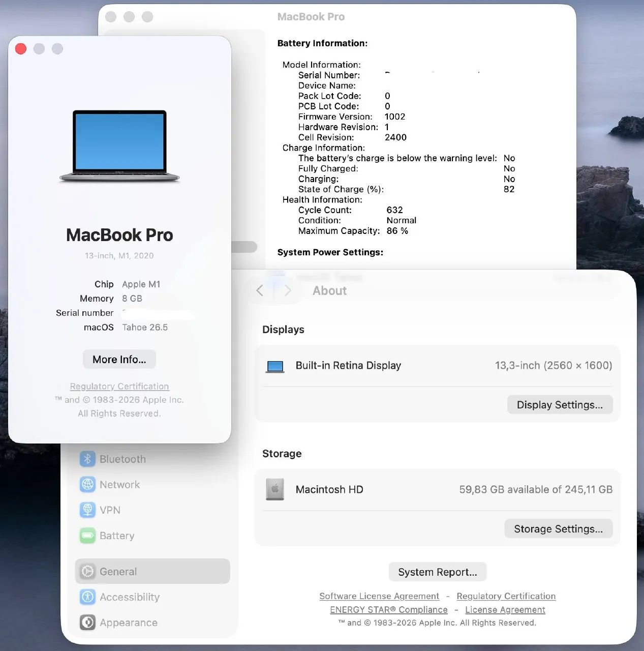644x651 pixels.
Task: Open the Accessibility icon in sidebar
Action: pos(87,597)
